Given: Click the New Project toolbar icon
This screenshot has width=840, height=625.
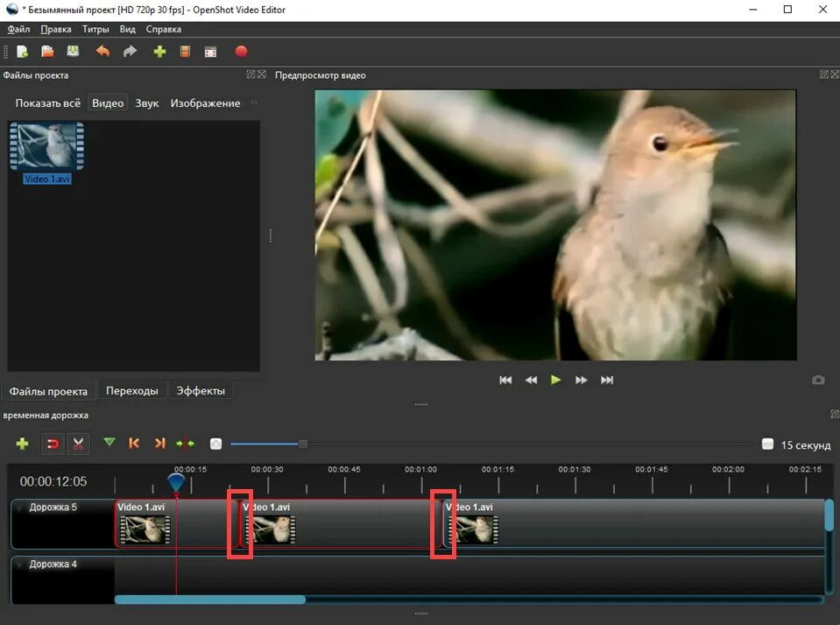Looking at the screenshot, I should [22, 52].
